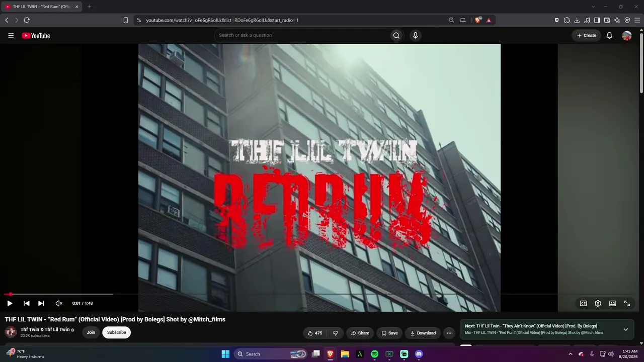This screenshot has width=644, height=362.
Task: Start voice search with the microphone
Action: click(x=415, y=35)
